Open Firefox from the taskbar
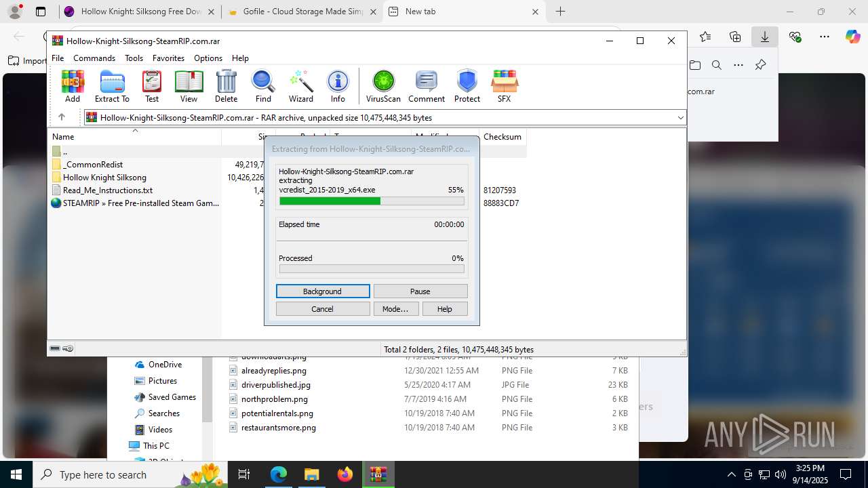 point(344,474)
